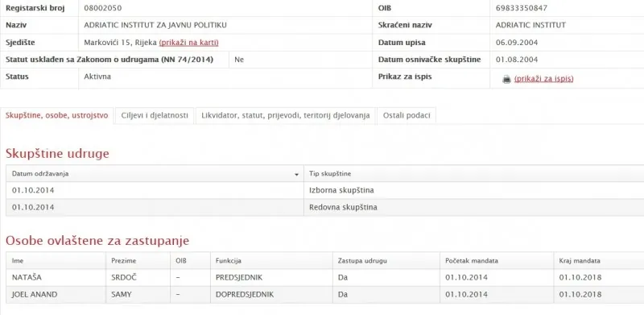Click end of mandate 01.10.2018 in SRDOČ row
The image size is (644, 315).
point(580,278)
